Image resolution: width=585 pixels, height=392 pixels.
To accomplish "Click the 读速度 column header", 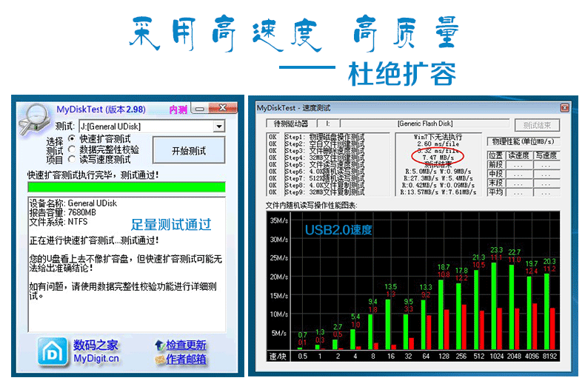I will point(519,155).
